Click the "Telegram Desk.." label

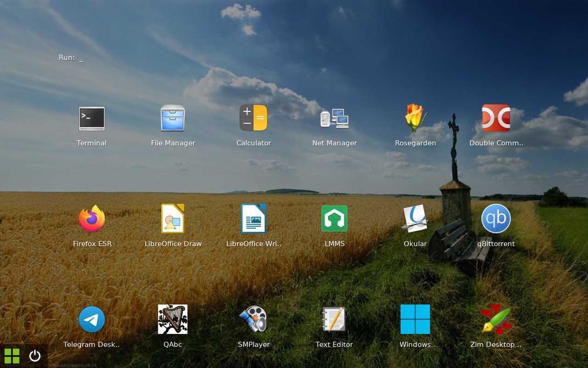(92, 344)
